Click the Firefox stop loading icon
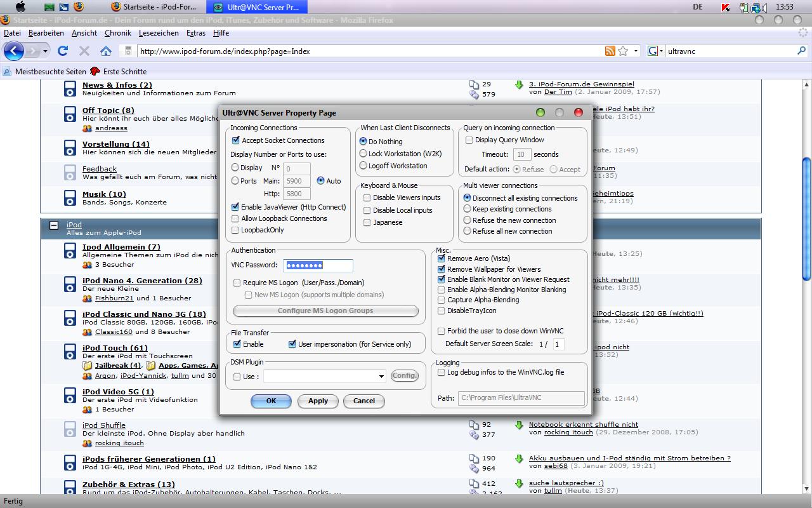The width and height of the screenshot is (812, 508). point(84,51)
